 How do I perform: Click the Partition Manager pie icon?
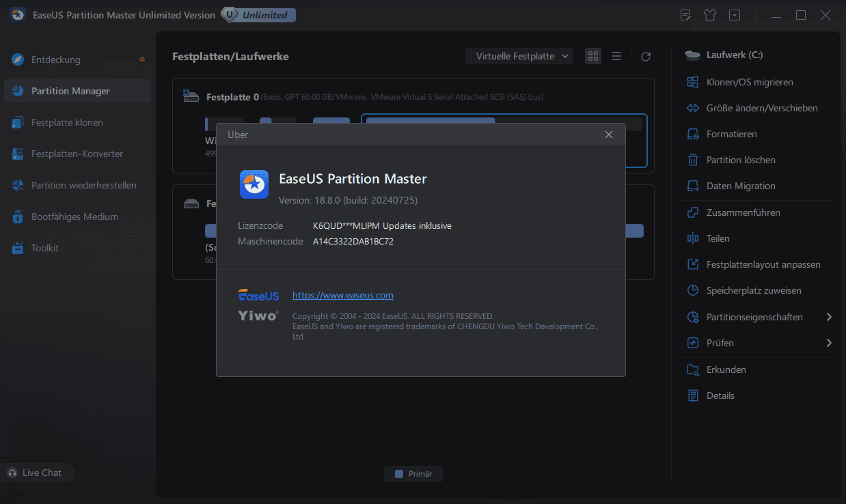coord(18,91)
